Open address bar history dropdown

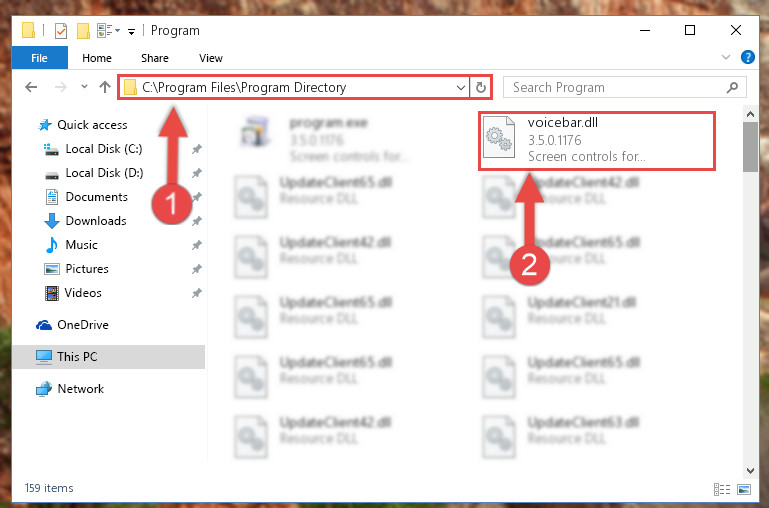click(x=461, y=87)
